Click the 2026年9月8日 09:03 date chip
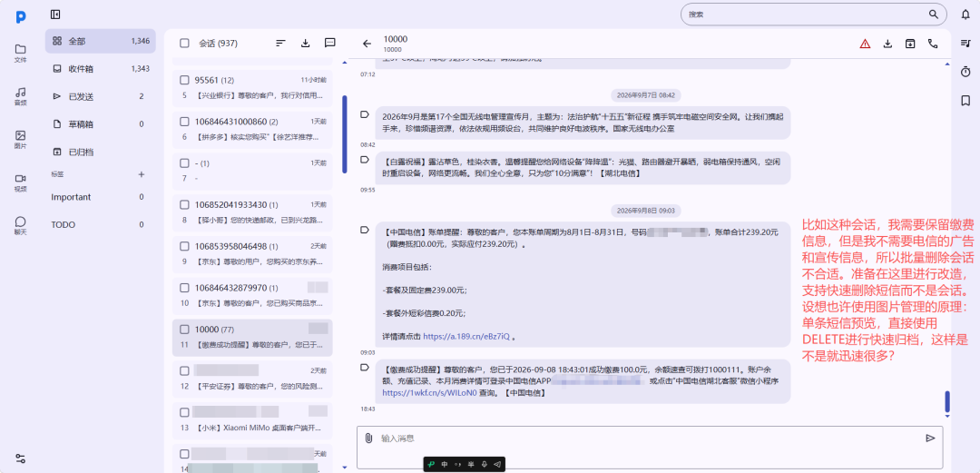Viewport: 980px width, 473px height. [x=646, y=211]
